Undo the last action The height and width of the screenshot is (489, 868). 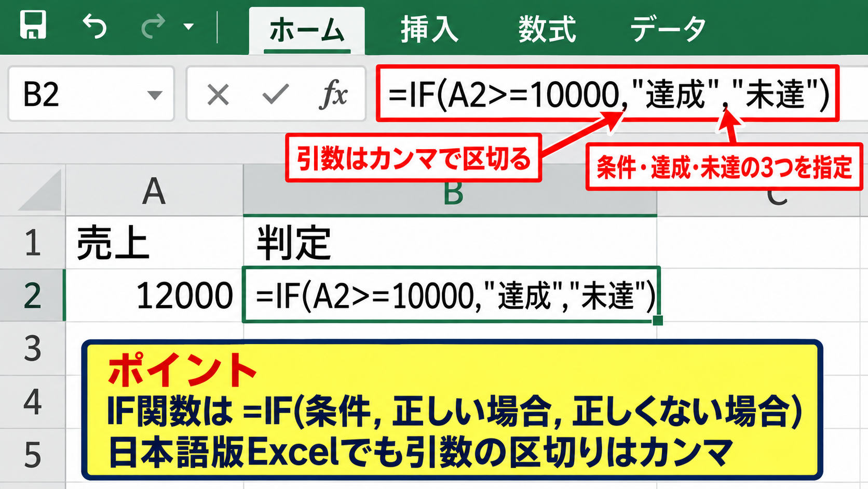click(x=94, y=26)
